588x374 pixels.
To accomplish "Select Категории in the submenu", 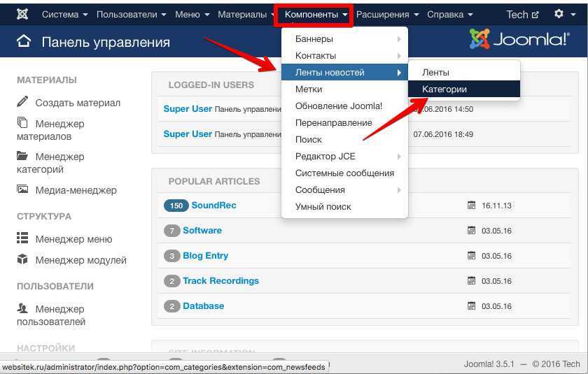I will pos(444,89).
